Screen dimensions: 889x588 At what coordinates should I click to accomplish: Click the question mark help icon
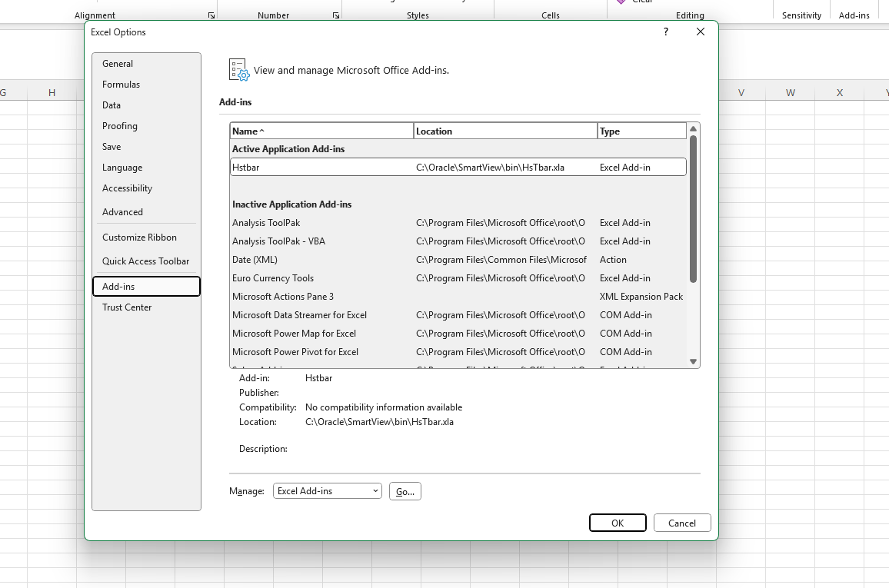[666, 32]
